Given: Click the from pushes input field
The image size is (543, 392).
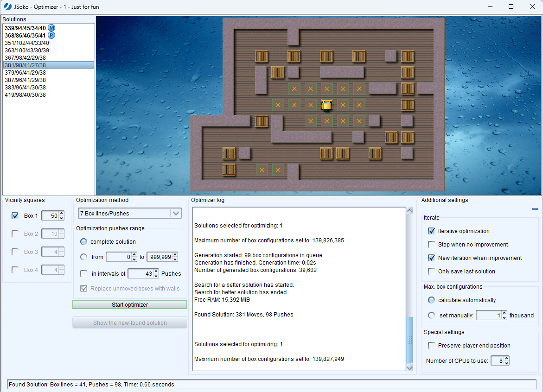Looking at the screenshot, I should (x=119, y=257).
